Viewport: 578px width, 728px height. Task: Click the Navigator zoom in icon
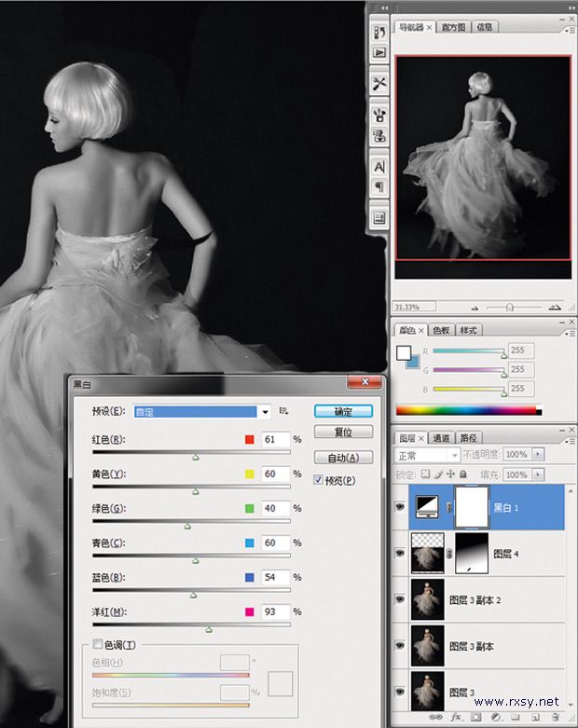pyautogui.click(x=555, y=308)
